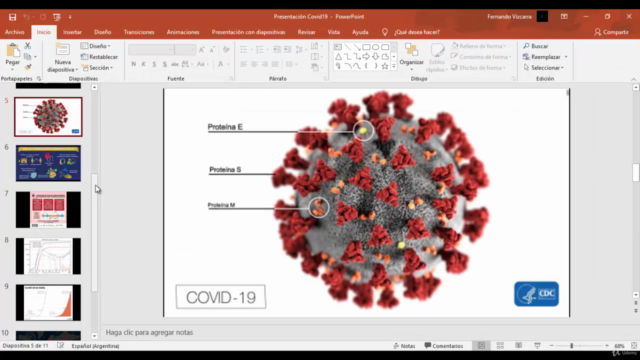This screenshot has width=640, height=360.
Task: Adjust the zoom slider handle
Action: 571,346
